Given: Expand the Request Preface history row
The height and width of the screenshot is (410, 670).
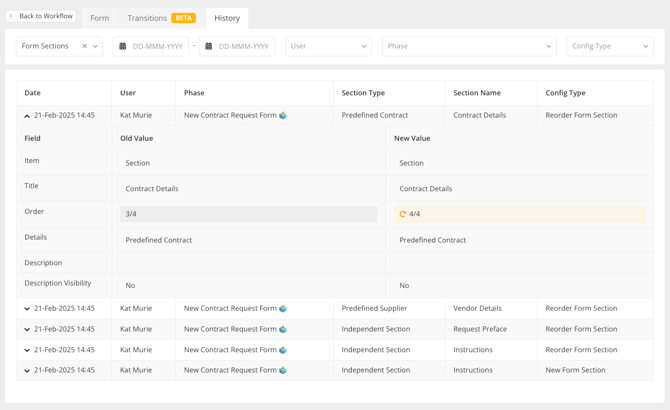Looking at the screenshot, I should pos(27,329).
